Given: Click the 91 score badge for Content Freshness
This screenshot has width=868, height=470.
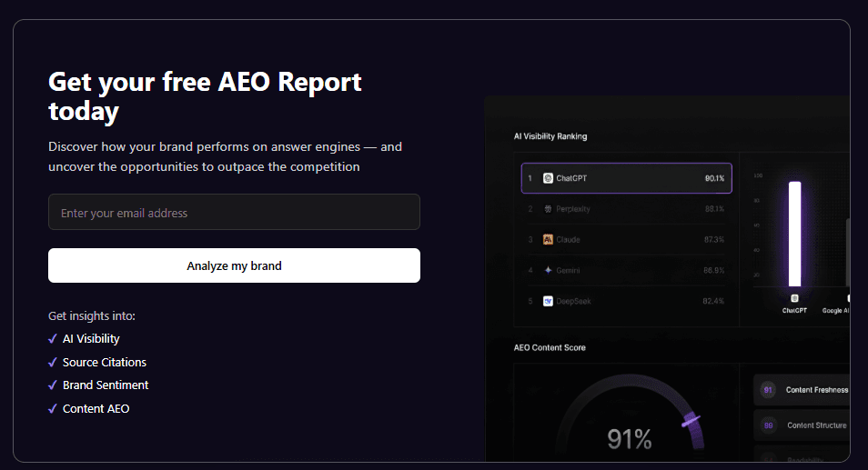Looking at the screenshot, I should 768,390.
